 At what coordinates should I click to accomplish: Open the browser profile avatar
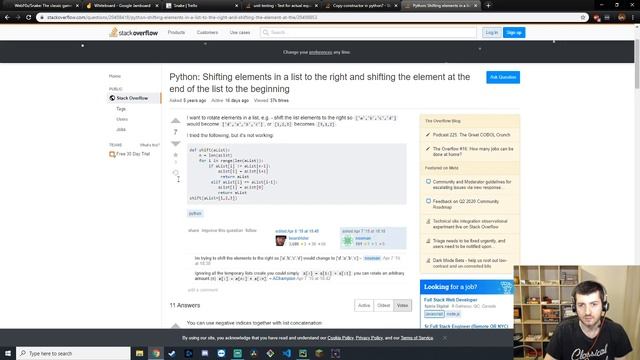[x=621, y=17]
